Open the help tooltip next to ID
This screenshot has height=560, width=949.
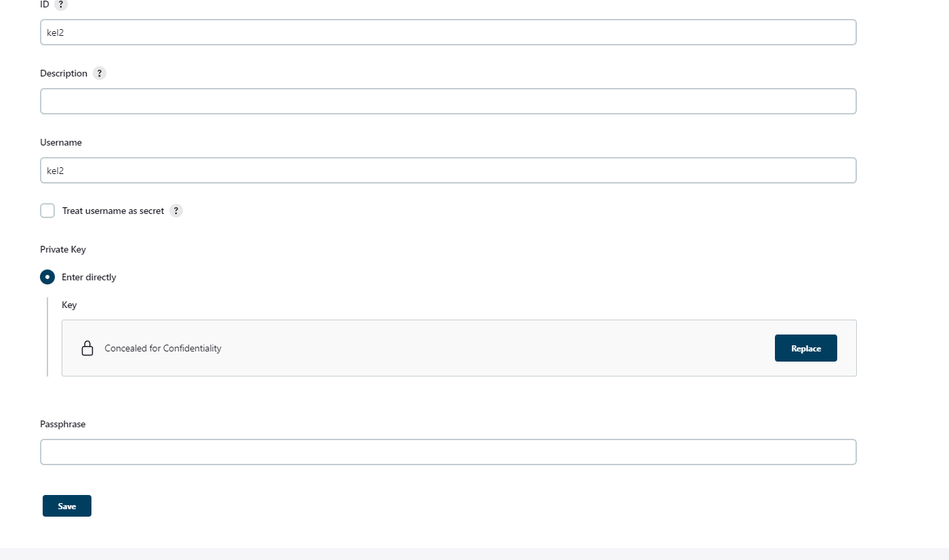pyautogui.click(x=60, y=5)
